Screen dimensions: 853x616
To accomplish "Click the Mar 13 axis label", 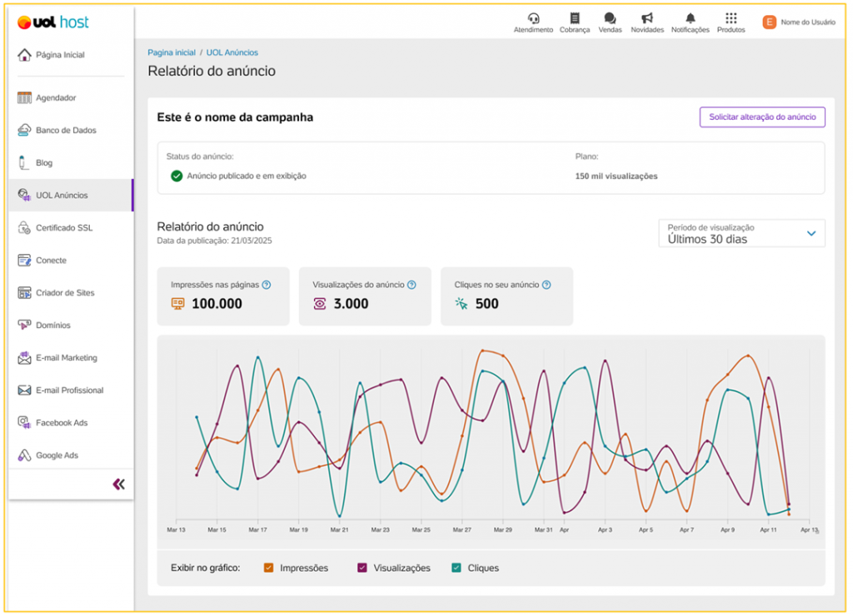I will 176,529.
